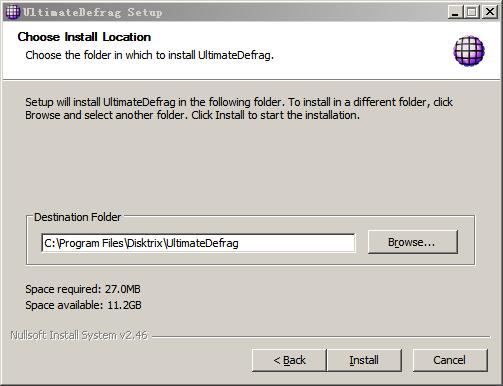Cancel the UltimateDefrag setup
This screenshot has width=503, height=386.
point(450,360)
